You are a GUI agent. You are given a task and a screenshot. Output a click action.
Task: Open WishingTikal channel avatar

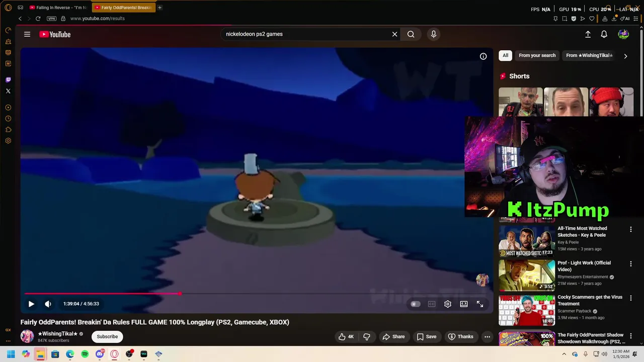coord(27,336)
